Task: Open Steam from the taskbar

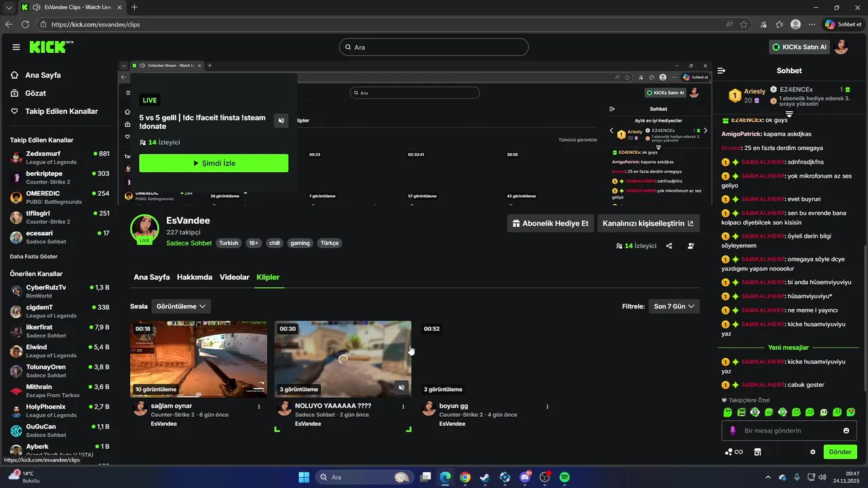Action: (484, 477)
